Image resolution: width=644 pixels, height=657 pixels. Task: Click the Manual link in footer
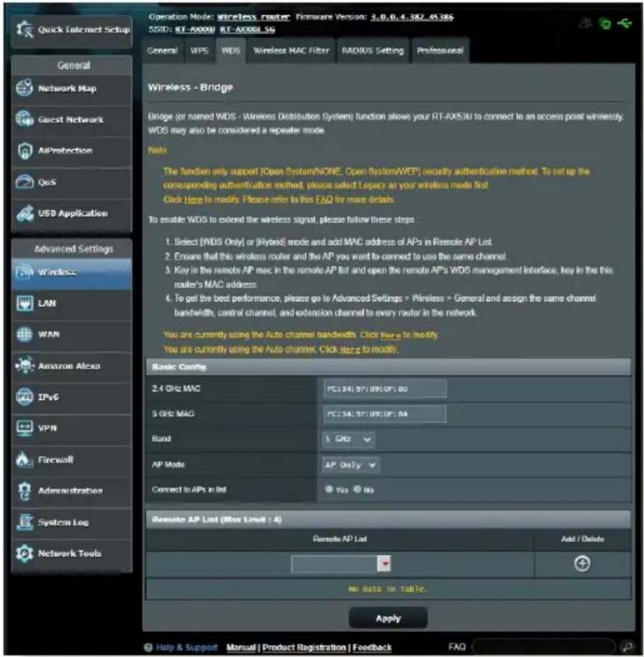click(x=241, y=648)
